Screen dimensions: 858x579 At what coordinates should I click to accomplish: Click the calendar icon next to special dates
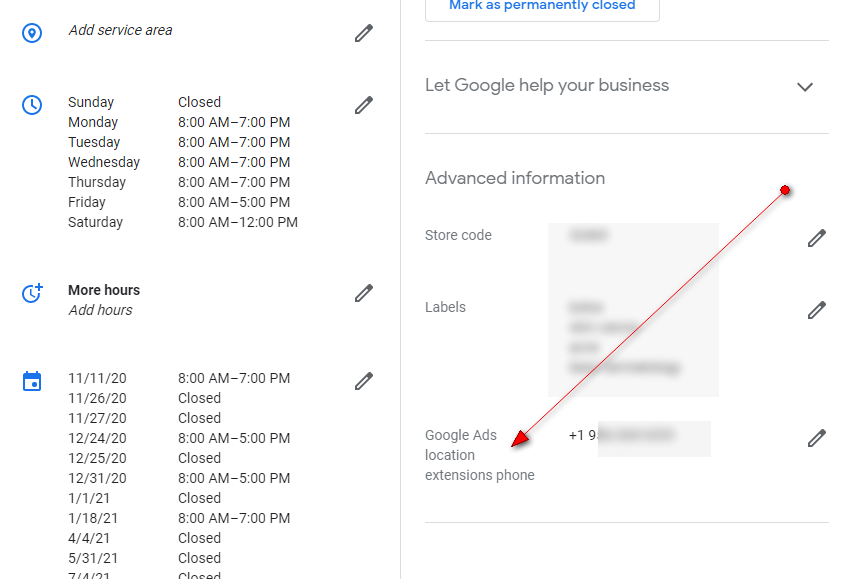pyautogui.click(x=31, y=380)
